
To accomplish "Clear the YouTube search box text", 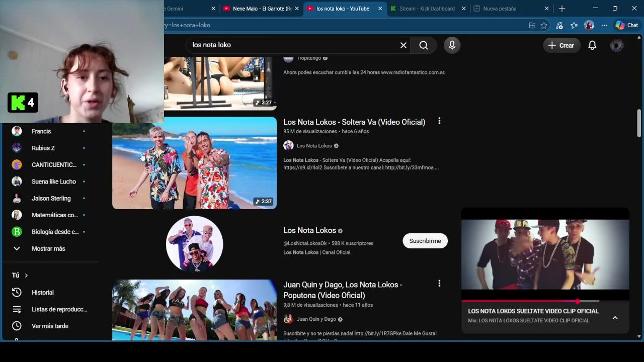I will click(x=404, y=45).
